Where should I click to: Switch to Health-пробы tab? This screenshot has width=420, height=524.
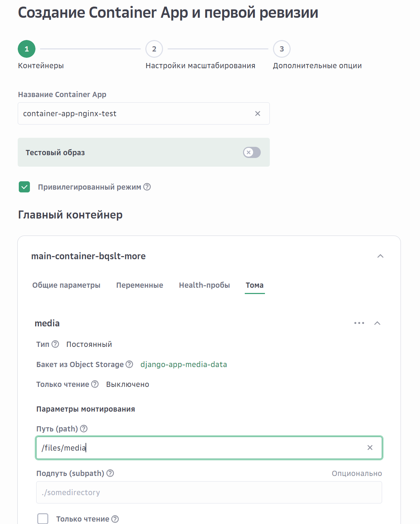click(x=204, y=285)
